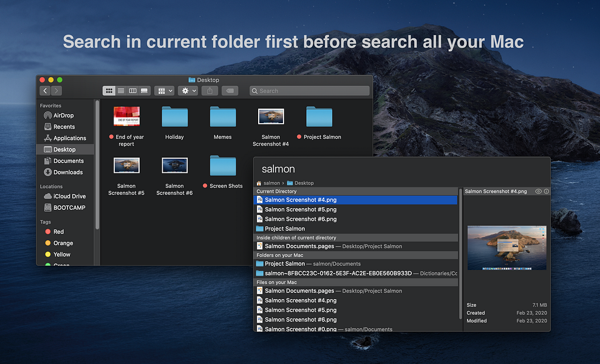The width and height of the screenshot is (600, 364).
Task: Click the Share toolbar icon
Action: [210, 90]
